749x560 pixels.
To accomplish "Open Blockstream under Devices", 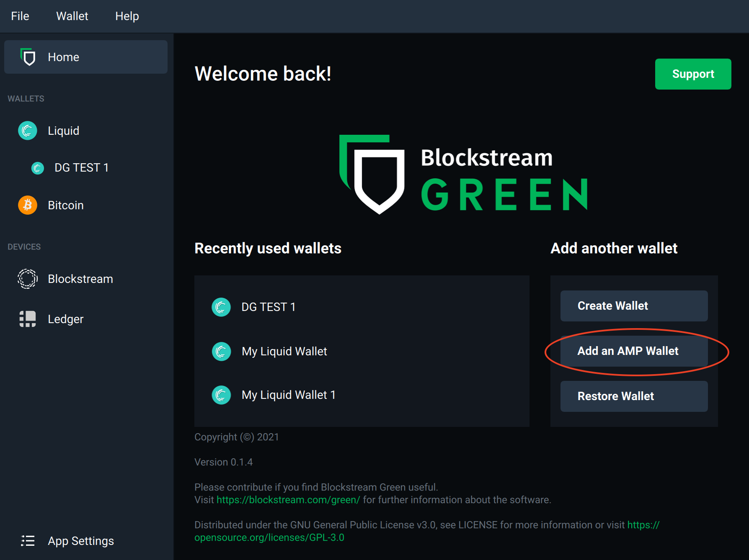I will (x=80, y=279).
